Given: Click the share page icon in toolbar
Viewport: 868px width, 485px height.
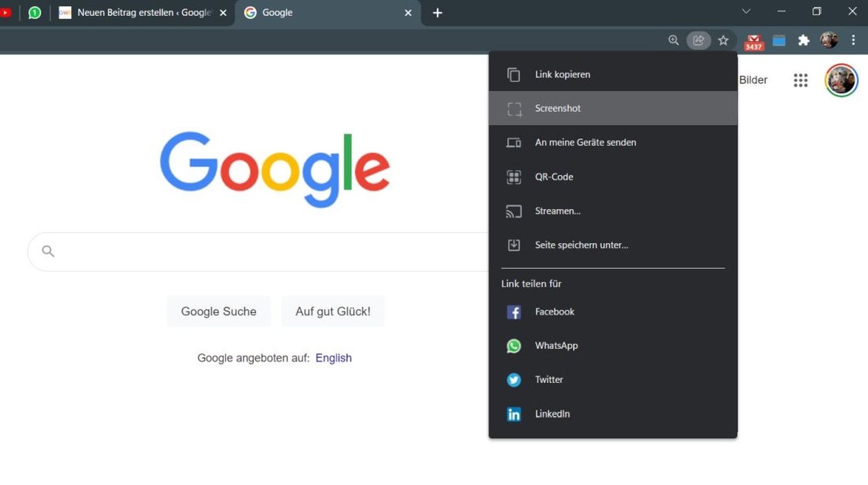Looking at the screenshot, I should coord(698,40).
